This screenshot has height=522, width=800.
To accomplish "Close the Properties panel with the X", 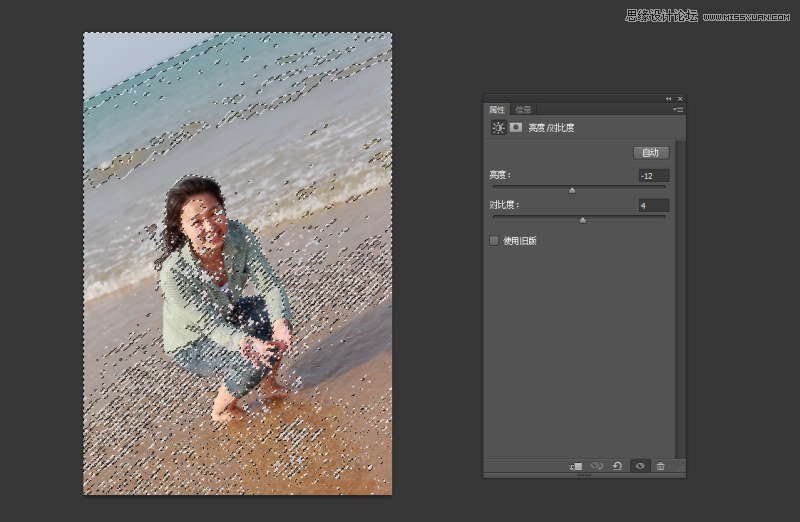I will click(x=679, y=99).
